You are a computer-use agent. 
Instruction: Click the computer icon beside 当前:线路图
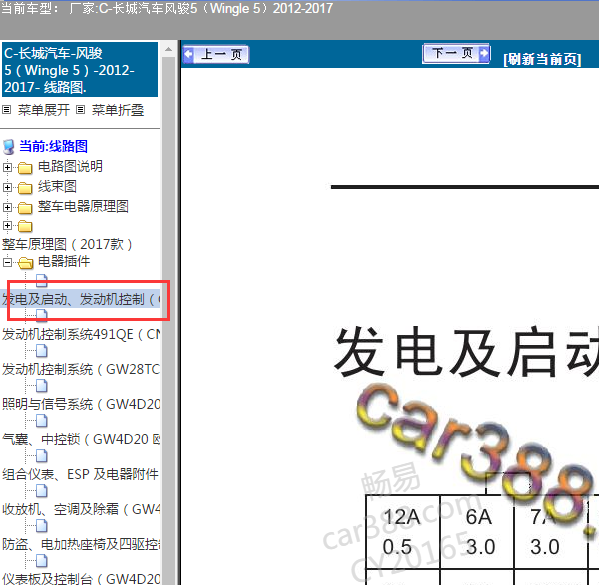point(9,147)
